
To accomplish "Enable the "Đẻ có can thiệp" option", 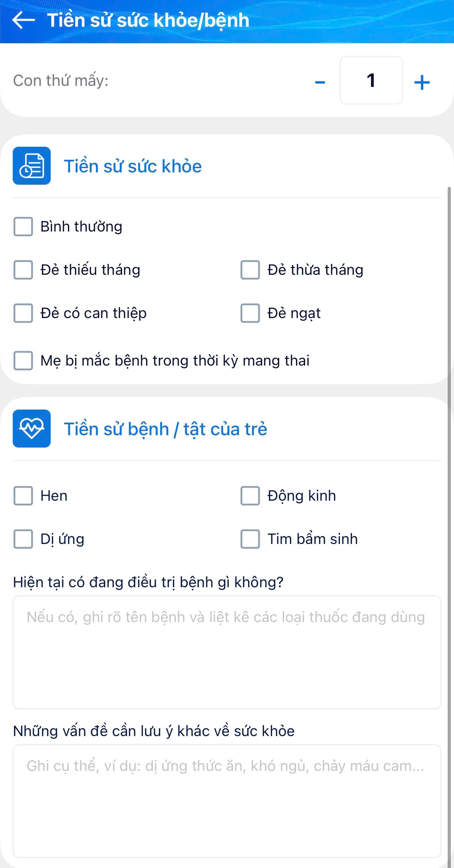I will [23, 313].
